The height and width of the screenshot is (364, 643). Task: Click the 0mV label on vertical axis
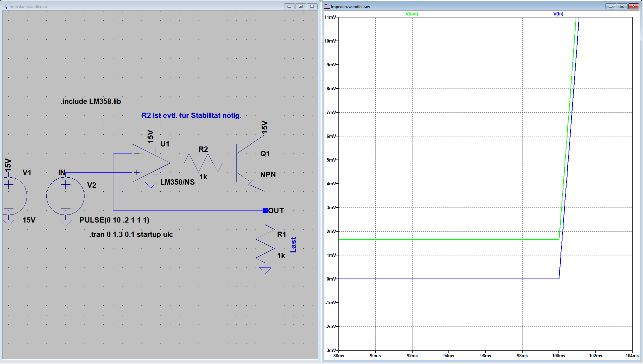tap(331, 279)
